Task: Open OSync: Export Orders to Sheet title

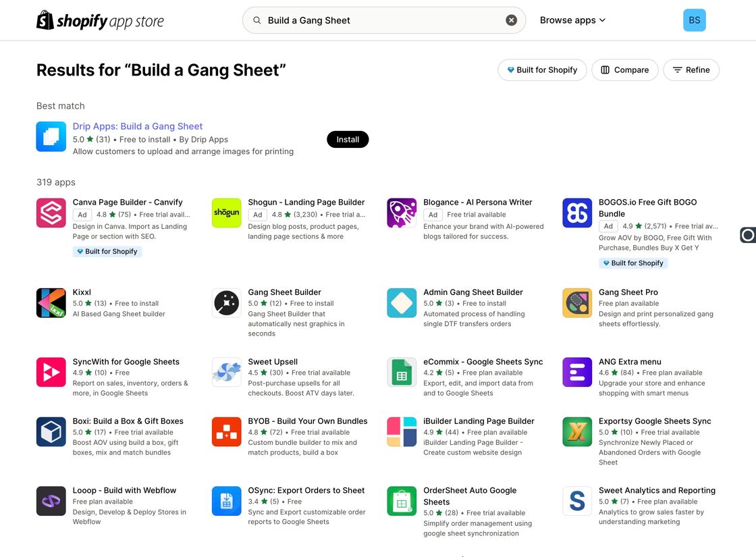Action: click(x=306, y=490)
